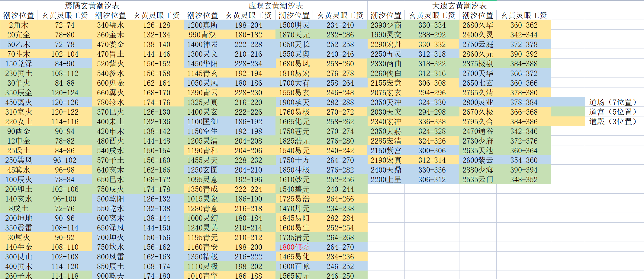Click the 310室火 cell
The height and width of the screenshot is (279, 644).
(x=19, y=112)
